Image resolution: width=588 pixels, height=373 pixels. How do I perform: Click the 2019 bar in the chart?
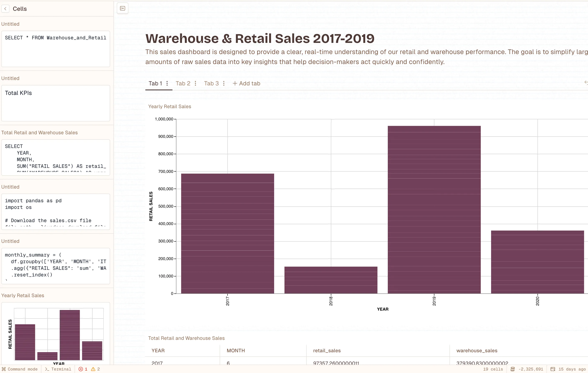point(434,210)
